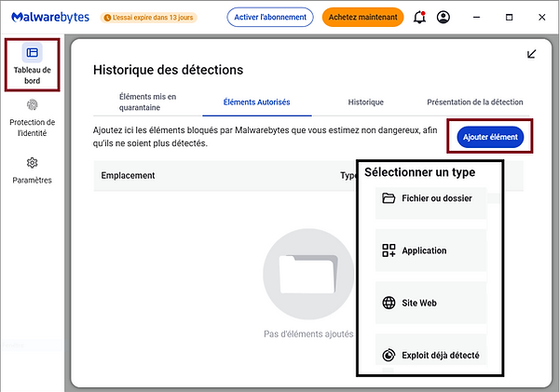
Task: Open the Tableau de bord sidebar item
Action: click(32, 65)
